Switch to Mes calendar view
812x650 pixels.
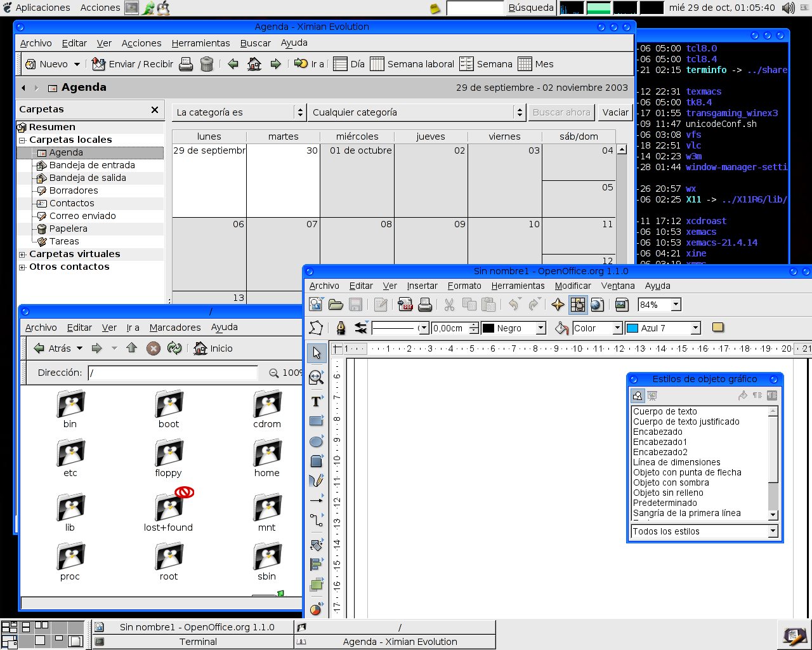[x=536, y=64]
